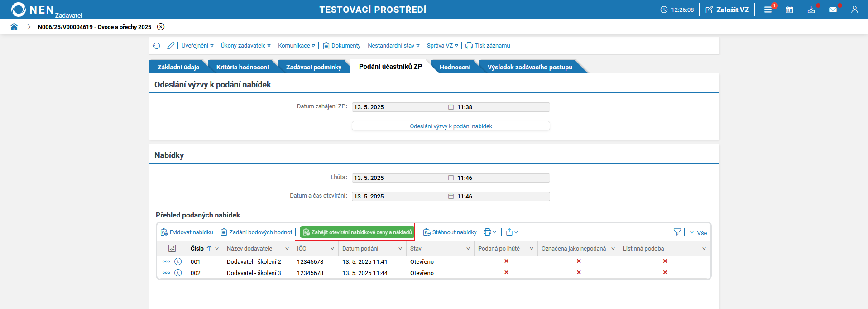Viewport: 868px width, 309px height.
Task: Open the downloads icon in header
Action: pyautogui.click(x=811, y=10)
